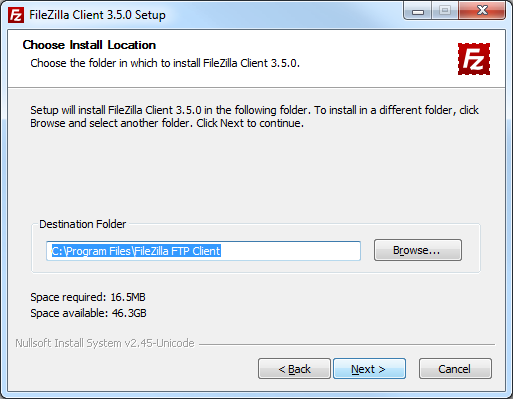Minimize the FileZilla Setup window
Image resolution: width=513 pixels, height=399 pixels.
tap(418, 11)
